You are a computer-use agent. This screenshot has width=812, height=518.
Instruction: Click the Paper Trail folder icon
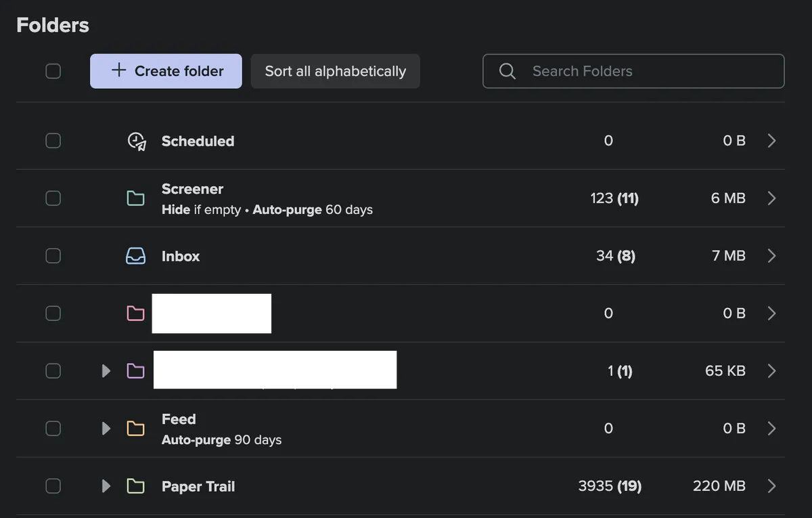[x=135, y=485]
